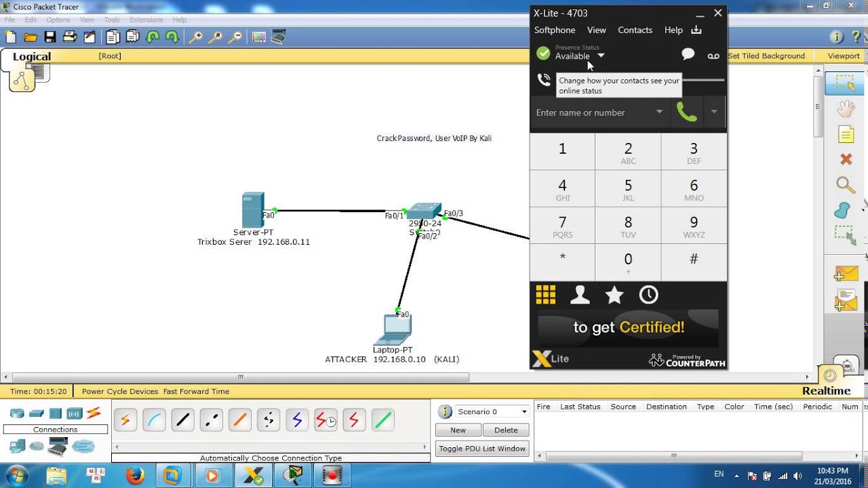Save the network with the floppy disk icon
This screenshot has height=488, width=868.
(50, 37)
